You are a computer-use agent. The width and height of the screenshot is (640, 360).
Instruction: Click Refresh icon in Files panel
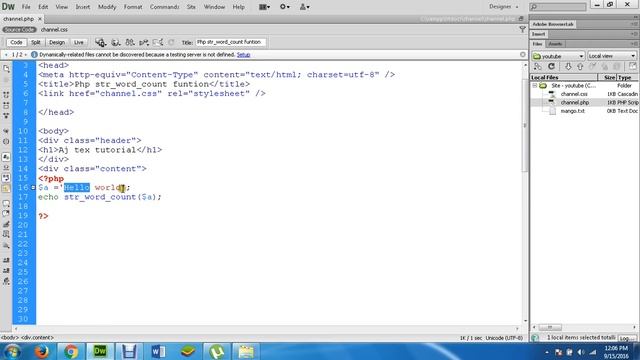551,67
